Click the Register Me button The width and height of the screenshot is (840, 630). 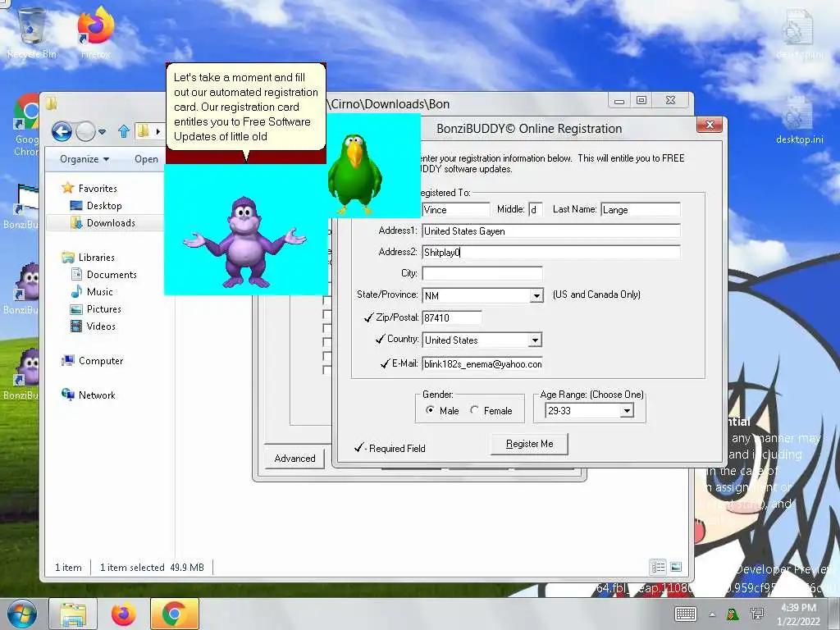pos(529,444)
